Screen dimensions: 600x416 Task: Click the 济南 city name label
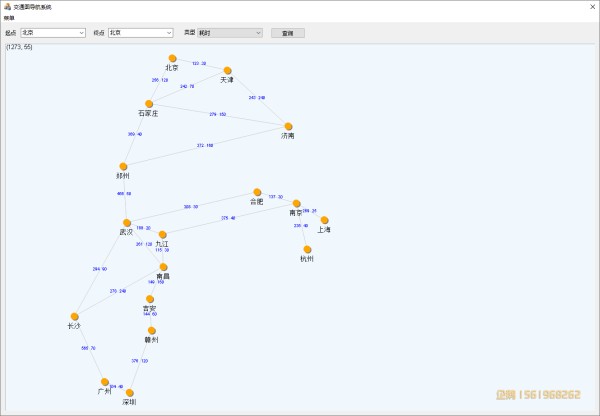288,136
